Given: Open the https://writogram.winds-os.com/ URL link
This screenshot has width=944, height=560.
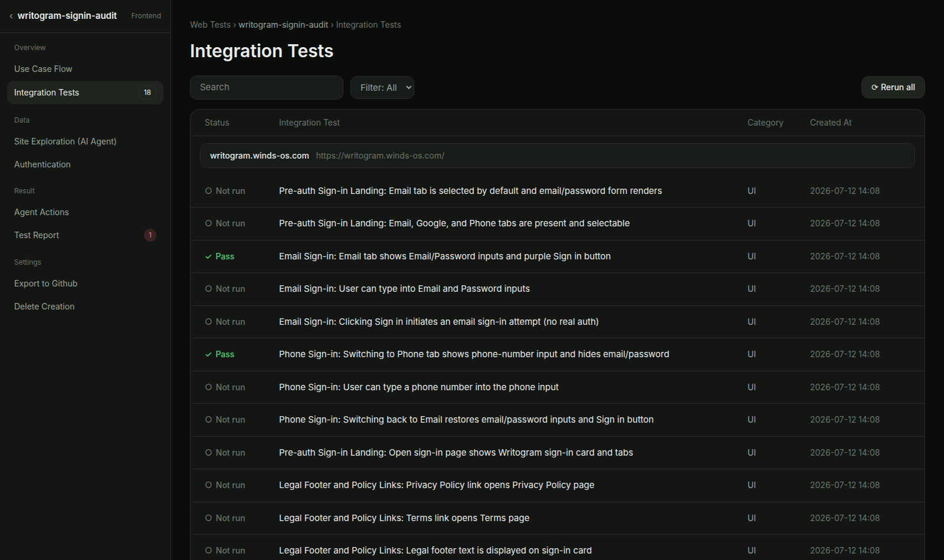Looking at the screenshot, I should (x=380, y=156).
